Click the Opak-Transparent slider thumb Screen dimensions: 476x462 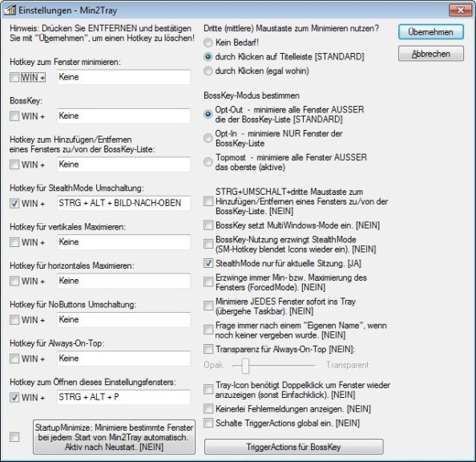[245, 366]
